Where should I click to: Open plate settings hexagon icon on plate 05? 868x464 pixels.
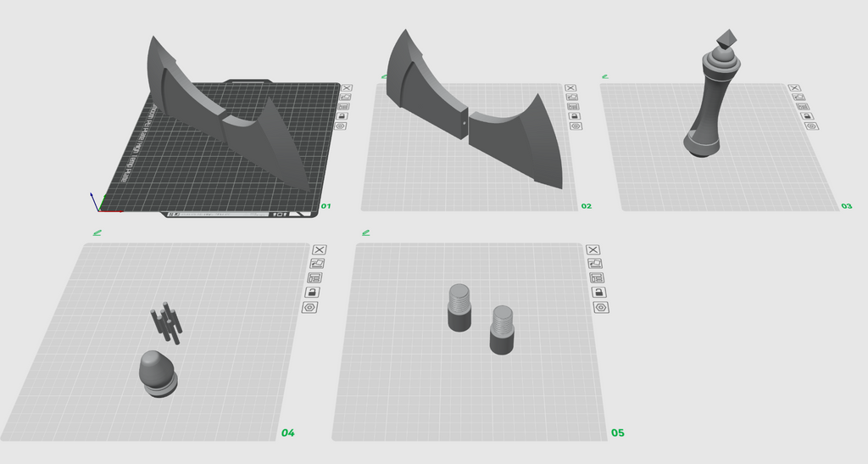pyautogui.click(x=601, y=307)
